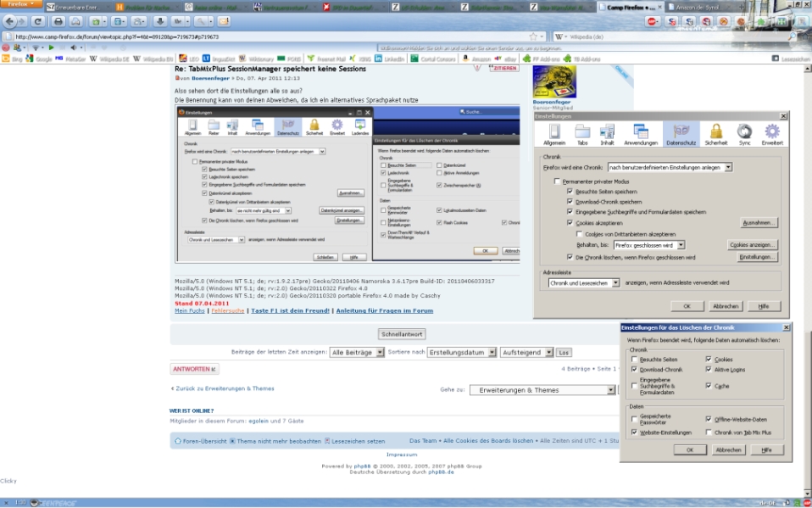Viewport: 812px width, 508px height.
Task: Open the Amazon bookmark in the bookmarks bar
Action: pyautogui.click(x=476, y=59)
